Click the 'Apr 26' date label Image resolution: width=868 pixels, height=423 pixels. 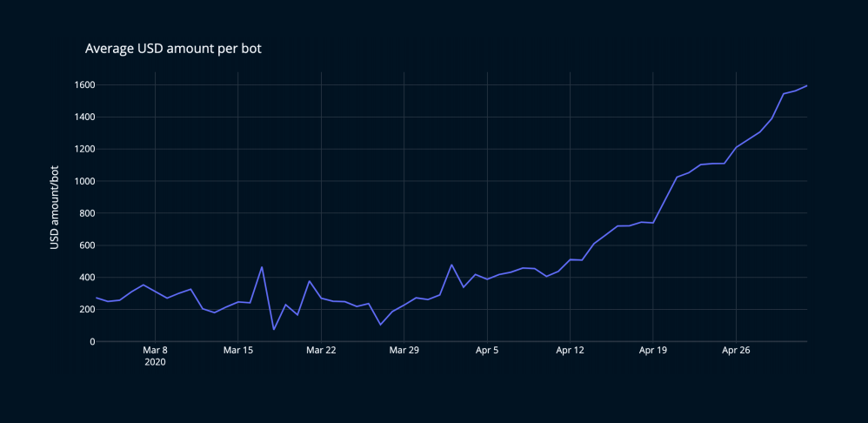tap(737, 351)
